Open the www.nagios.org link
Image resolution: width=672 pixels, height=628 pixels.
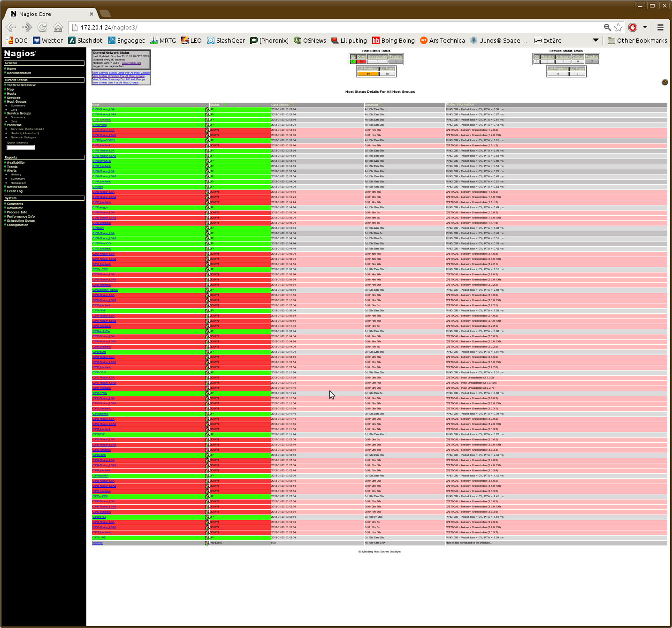pos(131,63)
